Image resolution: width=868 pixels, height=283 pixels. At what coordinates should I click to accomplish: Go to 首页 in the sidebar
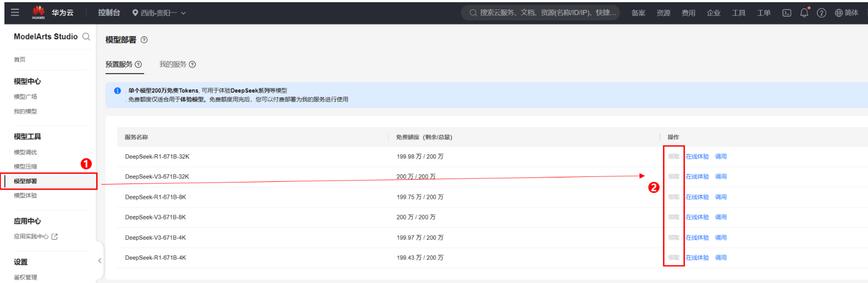click(x=19, y=60)
